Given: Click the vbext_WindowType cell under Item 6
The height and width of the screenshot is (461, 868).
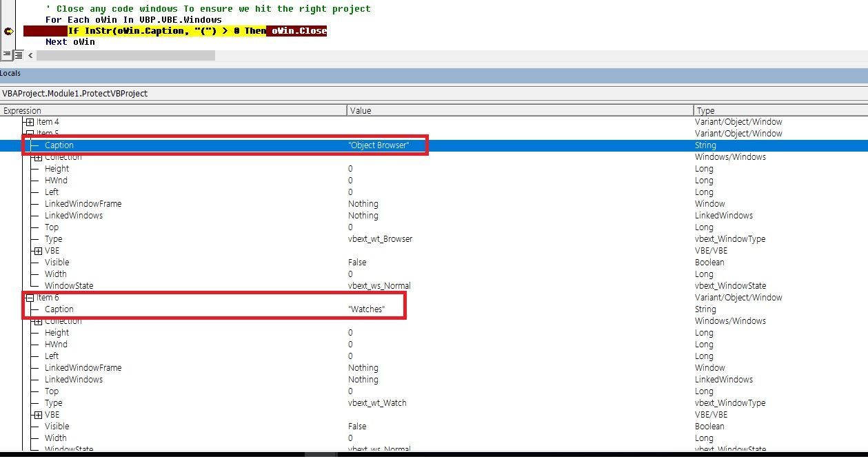Looking at the screenshot, I should point(730,403).
